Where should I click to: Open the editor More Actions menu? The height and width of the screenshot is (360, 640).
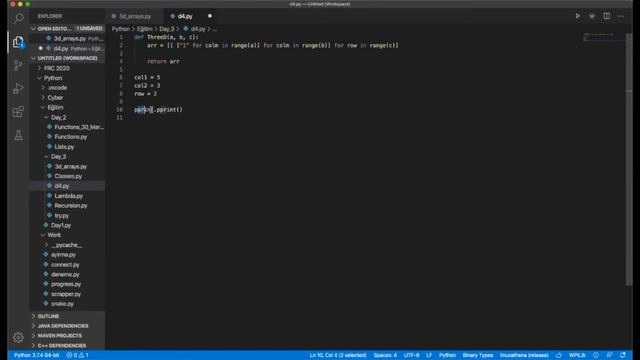(x=621, y=16)
